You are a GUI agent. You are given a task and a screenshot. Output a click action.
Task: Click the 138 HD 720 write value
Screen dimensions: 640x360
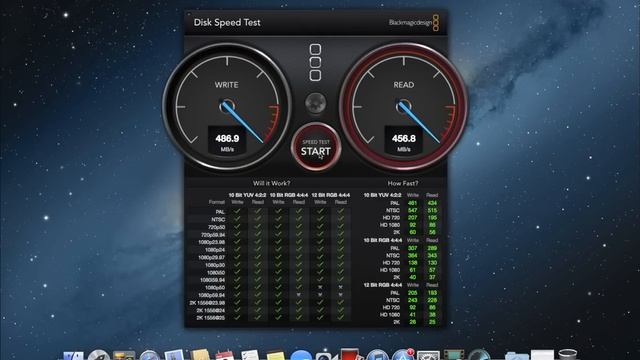413,263
